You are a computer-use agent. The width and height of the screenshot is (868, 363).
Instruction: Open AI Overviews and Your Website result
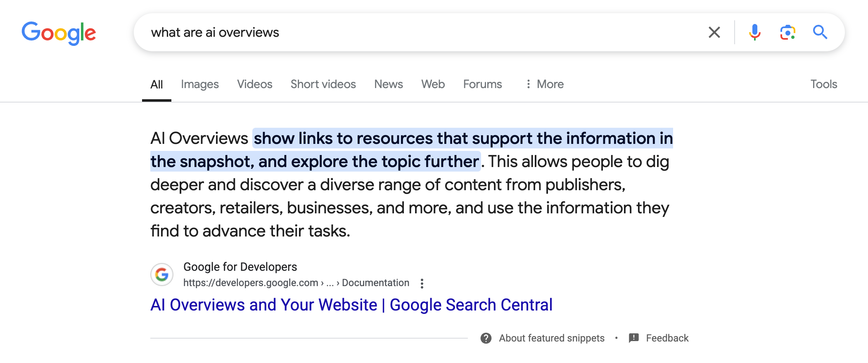[351, 305]
